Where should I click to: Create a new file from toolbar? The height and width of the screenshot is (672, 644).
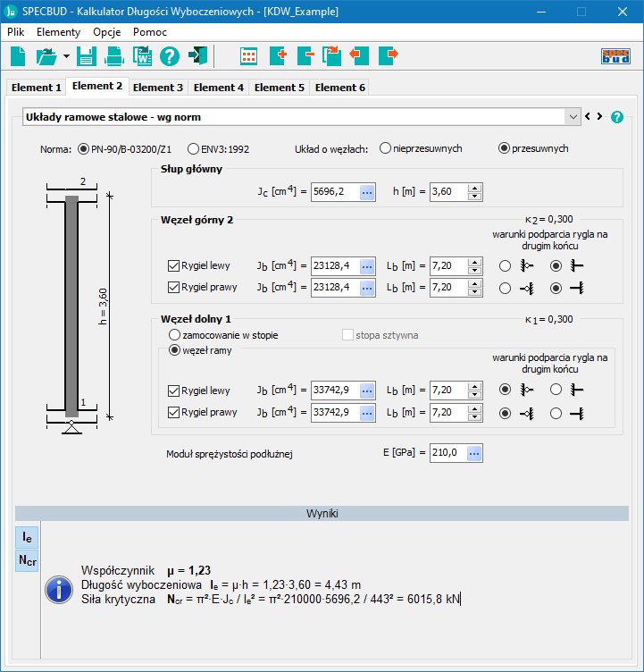coord(18,56)
